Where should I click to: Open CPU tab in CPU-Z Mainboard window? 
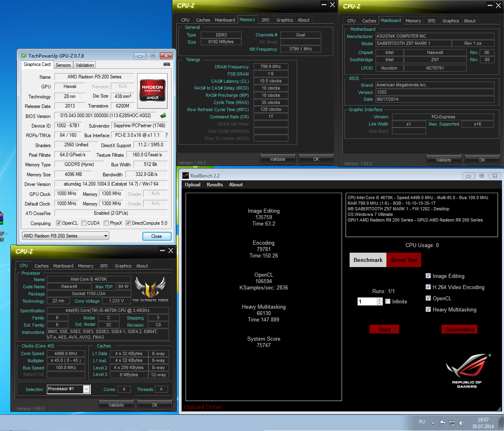point(351,21)
